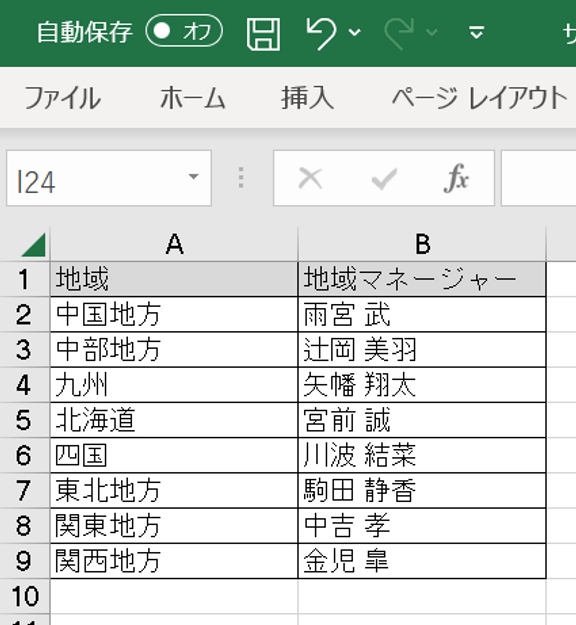576x625 pixels.
Task: Click the vertical dots formula bar handle
Action: [x=241, y=177]
